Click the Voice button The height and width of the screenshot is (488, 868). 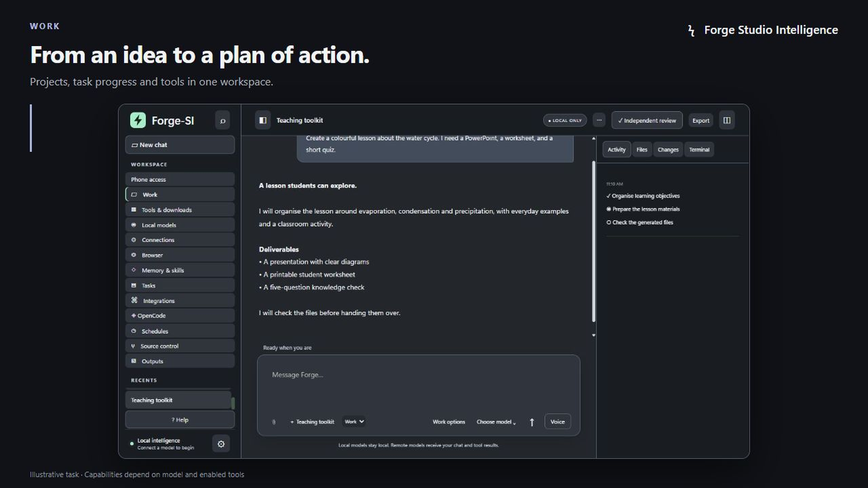click(x=558, y=422)
